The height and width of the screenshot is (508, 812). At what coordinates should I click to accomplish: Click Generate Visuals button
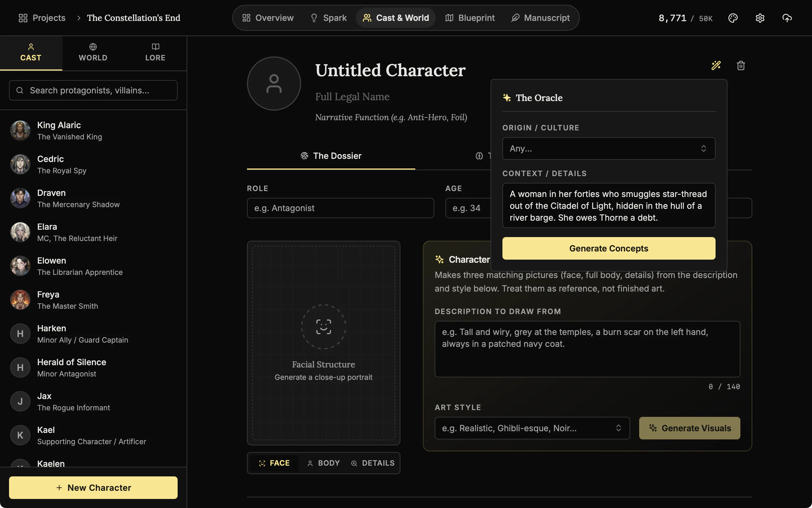tap(690, 428)
